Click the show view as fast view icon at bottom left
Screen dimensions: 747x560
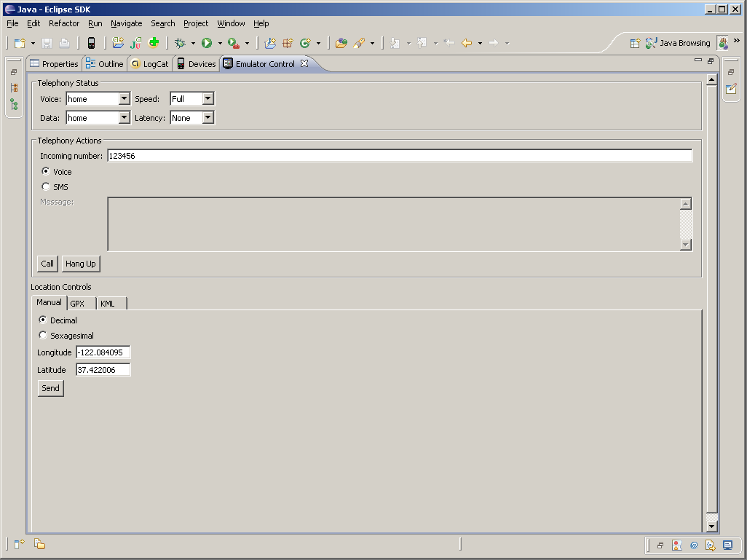pyautogui.click(x=19, y=544)
